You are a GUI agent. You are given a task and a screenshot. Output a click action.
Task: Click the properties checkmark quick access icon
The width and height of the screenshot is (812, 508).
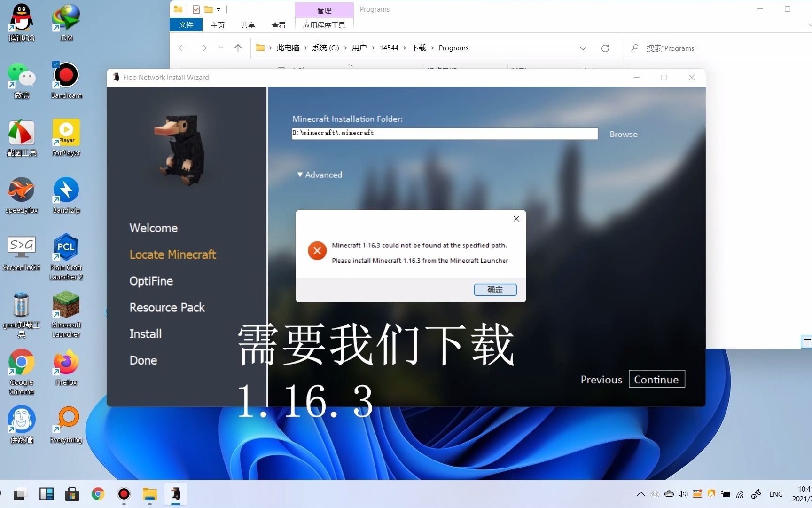click(x=196, y=9)
